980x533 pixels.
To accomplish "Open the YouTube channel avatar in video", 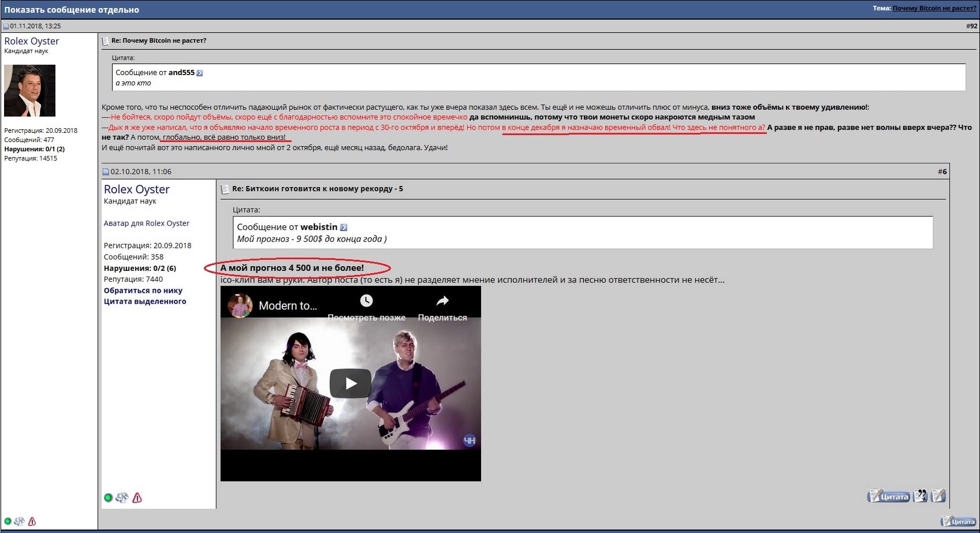I will coord(240,305).
